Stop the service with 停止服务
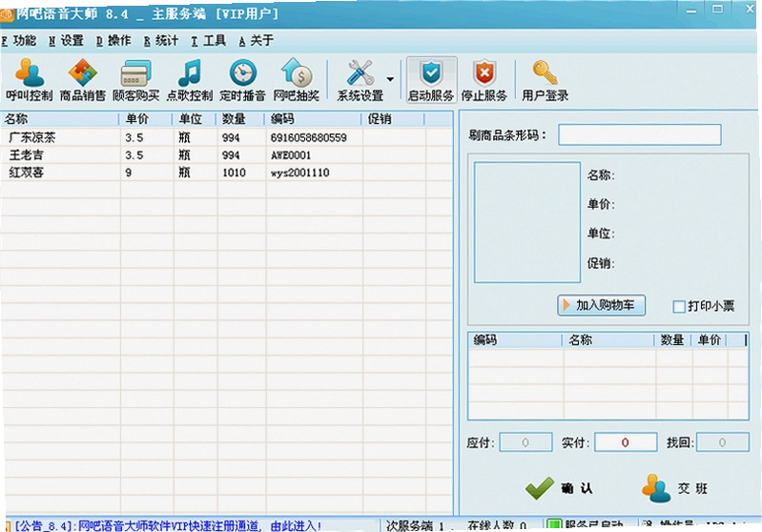Screen dimensions: 762x532 (x=484, y=80)
